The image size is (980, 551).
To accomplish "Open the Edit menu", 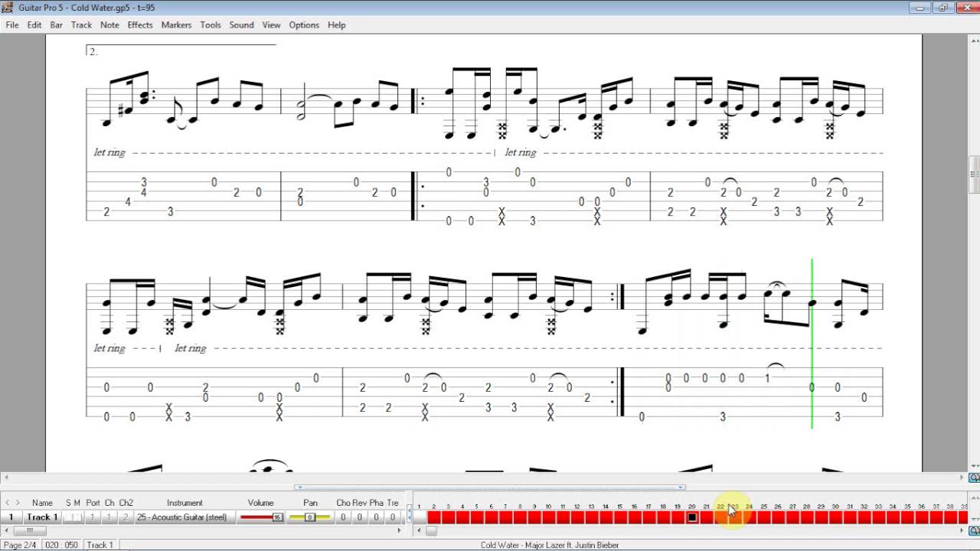I will click(34, 24).
